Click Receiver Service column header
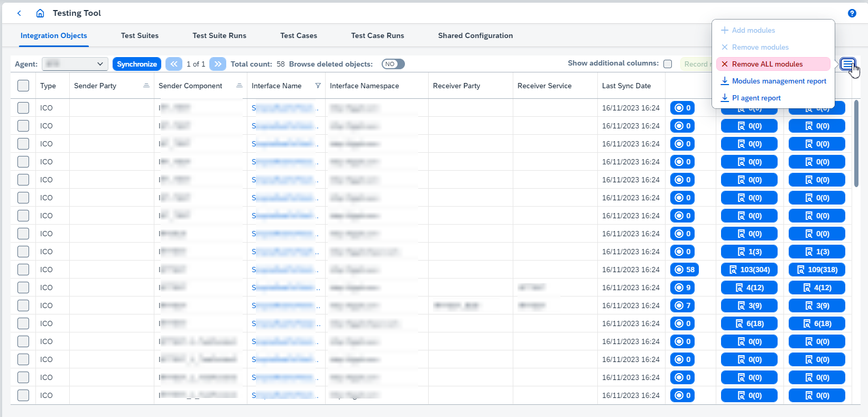868x417 pixels. click(x=544, y=86)
